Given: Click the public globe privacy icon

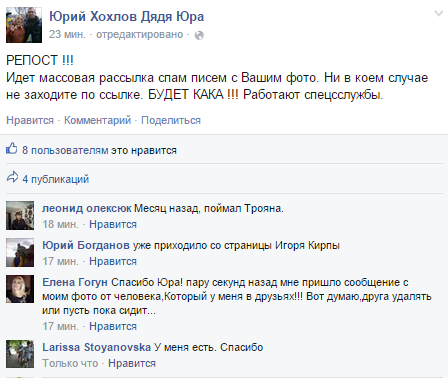Looking at the screenshot, I should [199, 35].
